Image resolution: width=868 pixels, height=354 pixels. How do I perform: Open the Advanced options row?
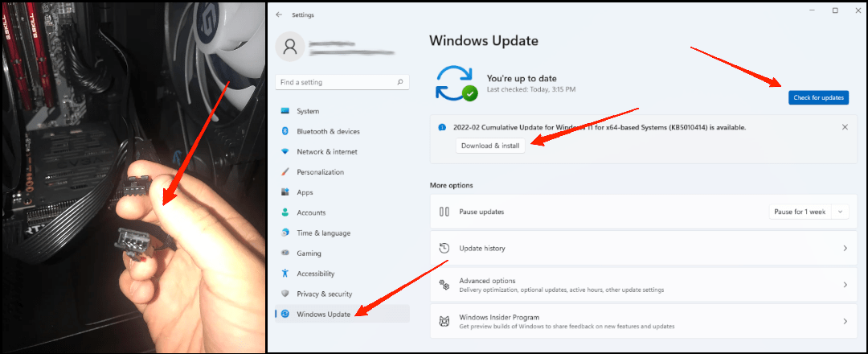pyautogui.click(x=643, y=285)
